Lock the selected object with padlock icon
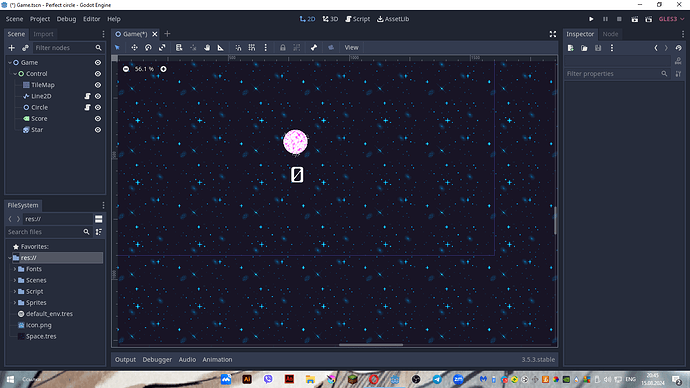Image resolution: width=690 pixels, height=388 pixels. pos(283,48)
